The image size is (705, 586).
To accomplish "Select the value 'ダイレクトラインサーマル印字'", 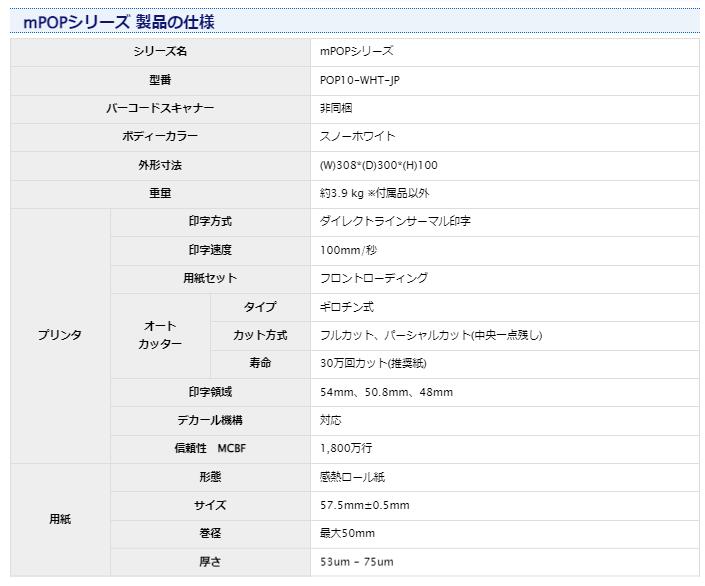I will [x=395, y=221].
